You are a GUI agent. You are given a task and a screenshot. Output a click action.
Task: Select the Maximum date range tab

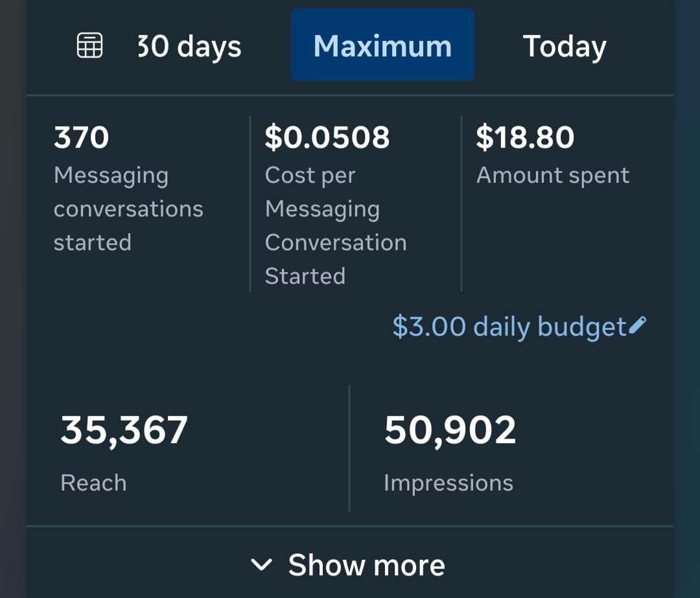(x=382, y=46)
